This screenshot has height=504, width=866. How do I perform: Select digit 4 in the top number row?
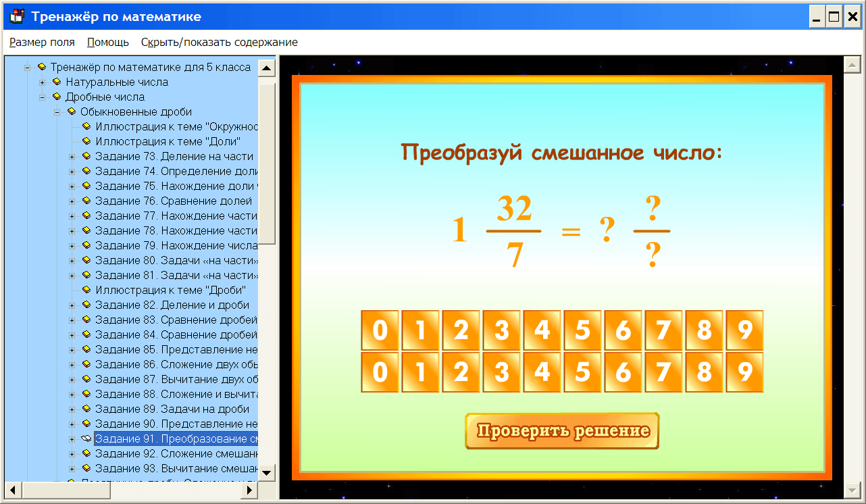[x=542, y=331]
